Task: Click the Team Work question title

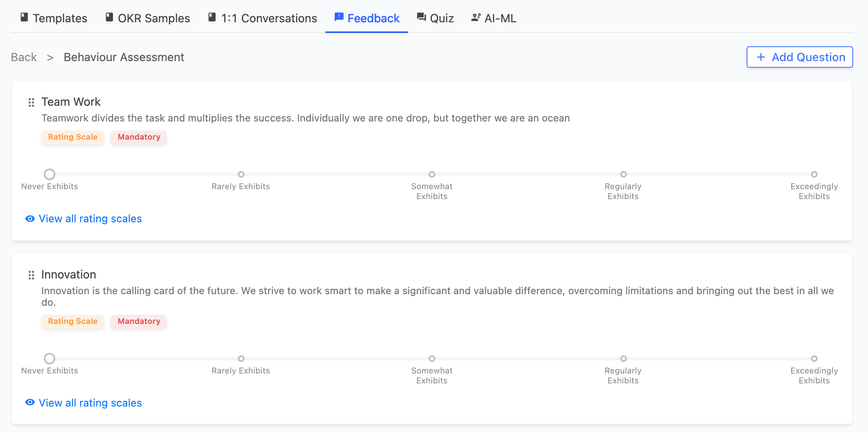Action: (x=71, y=102)
